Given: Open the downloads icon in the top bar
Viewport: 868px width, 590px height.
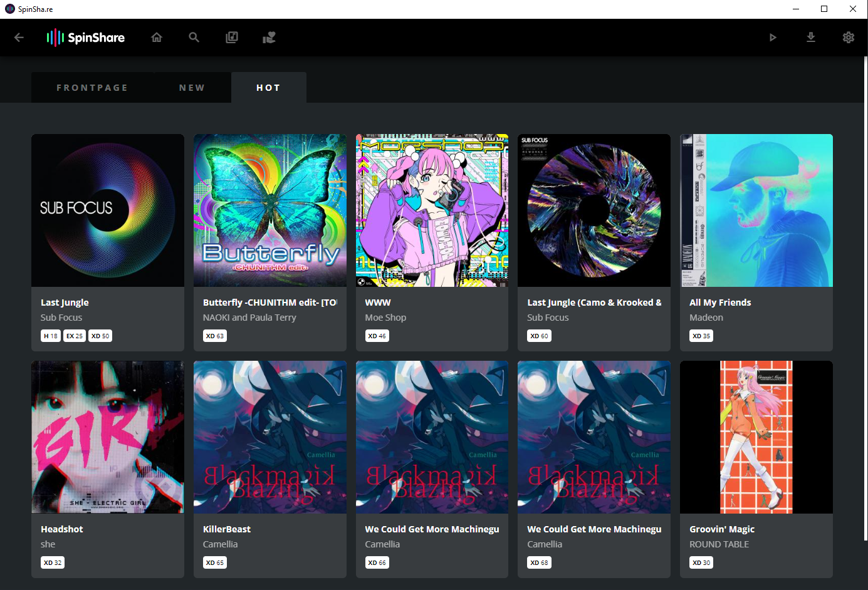Looking at the screenshot, I should 811,38.
